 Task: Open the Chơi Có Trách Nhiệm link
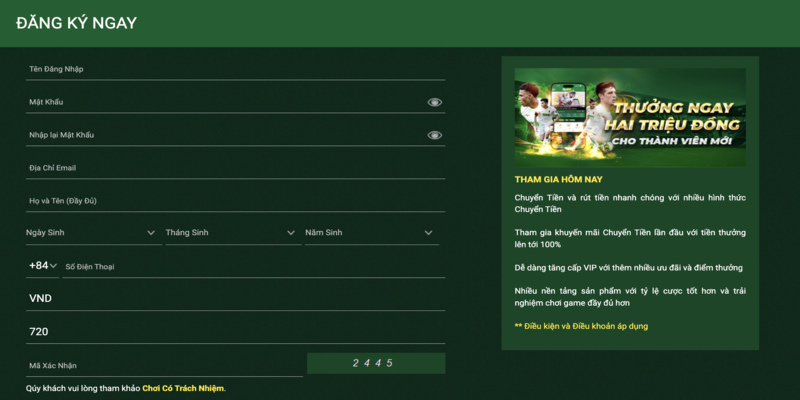tap(183, 388)
